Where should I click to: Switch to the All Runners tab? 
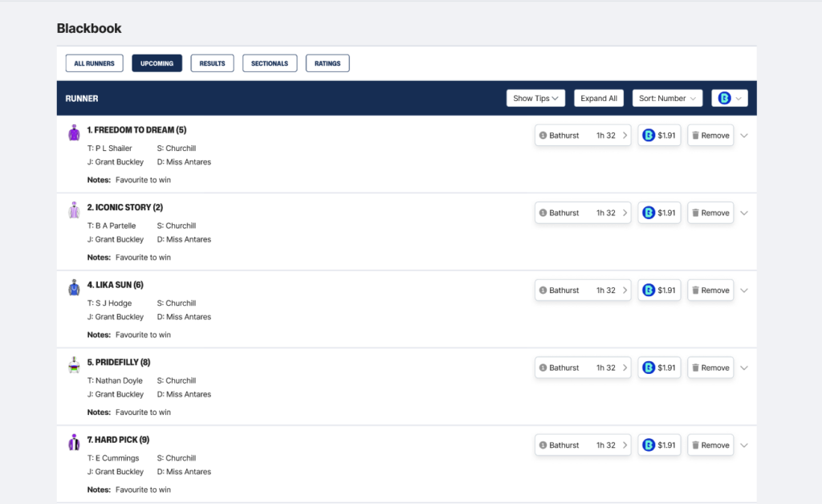(x=95, y=63)
